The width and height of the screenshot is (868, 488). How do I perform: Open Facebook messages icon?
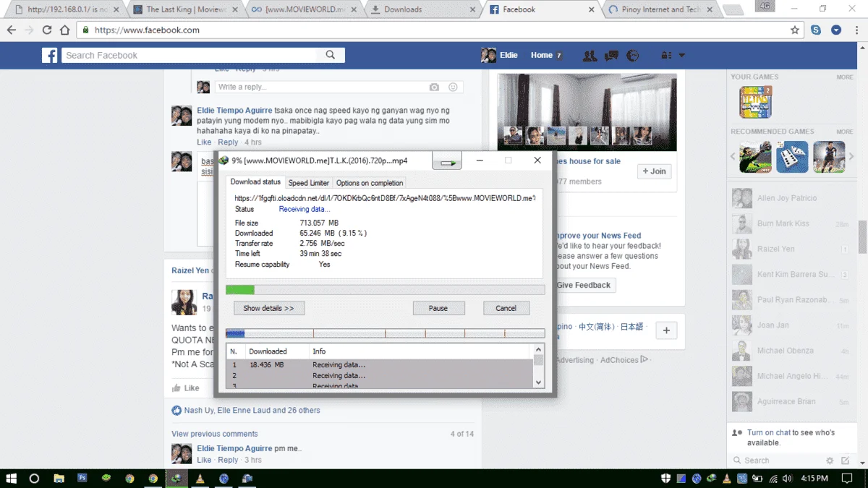tap(611, 55)
